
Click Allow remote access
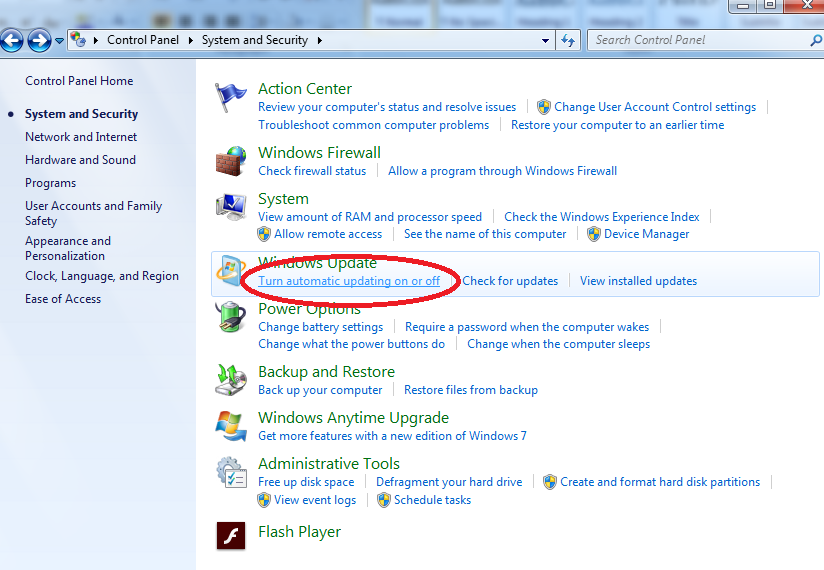pyautogui.click(x=328, y=234)
